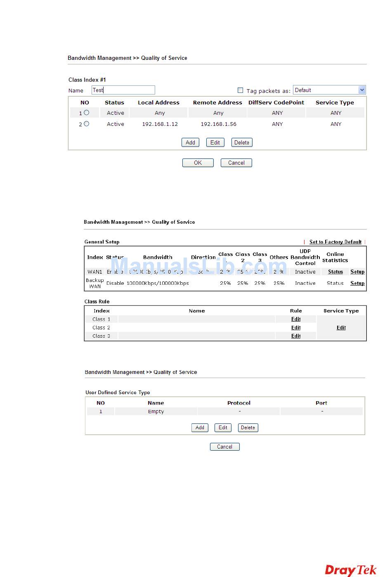This screenshot has width=392, height=577.
Task: Click Backup WAN bandwidth 100000Kbps/100000Kbps value
Action: click(x=158, y=283)
